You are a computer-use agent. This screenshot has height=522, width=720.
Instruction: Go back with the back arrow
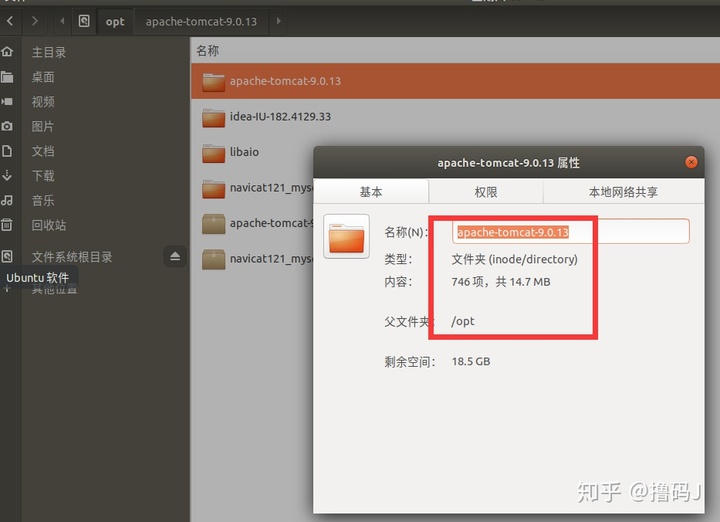pos(10,21)
